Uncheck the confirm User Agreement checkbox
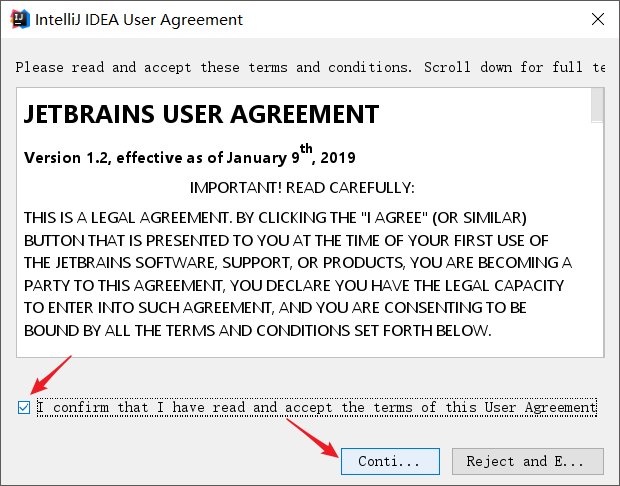Screen dimensions: 620x486 click(24, 407)
